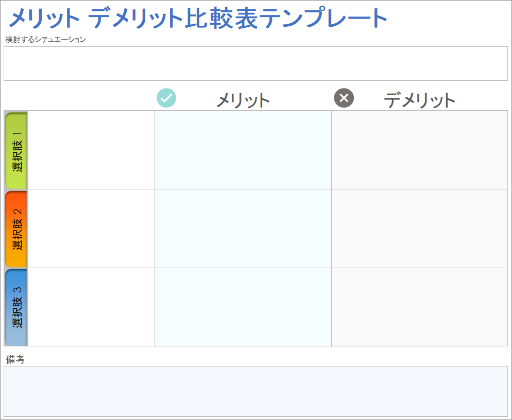Click the white description cell for 選択肢 2
512x420 pixels.
coord(91,229)
